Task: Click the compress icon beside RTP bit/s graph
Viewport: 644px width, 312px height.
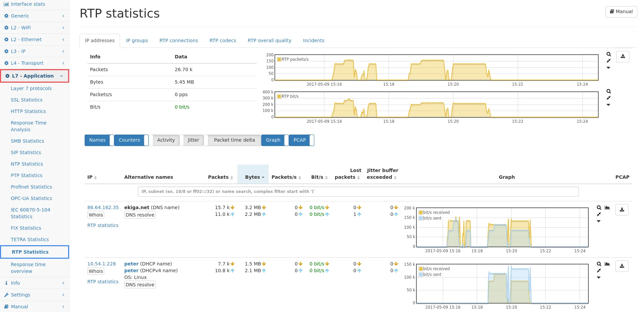Action: click(x=609, y=98)
